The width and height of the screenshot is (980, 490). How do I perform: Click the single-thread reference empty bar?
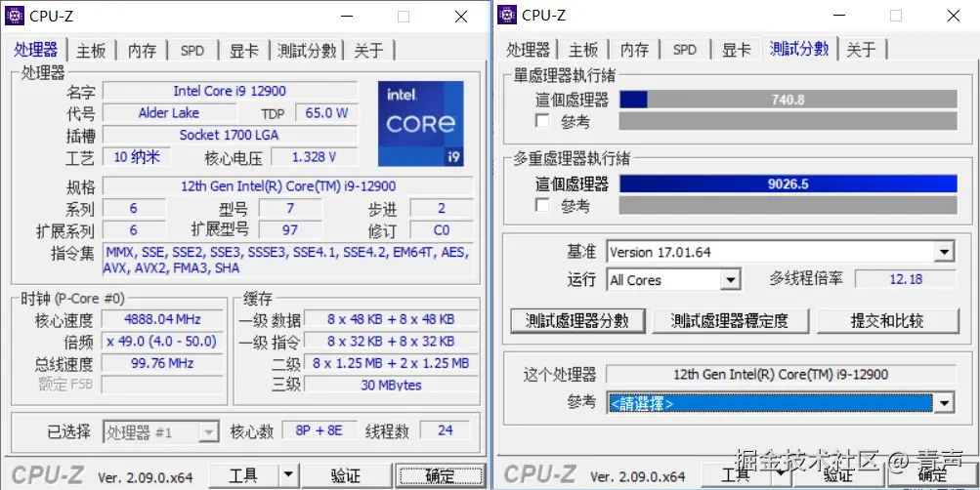788,121
